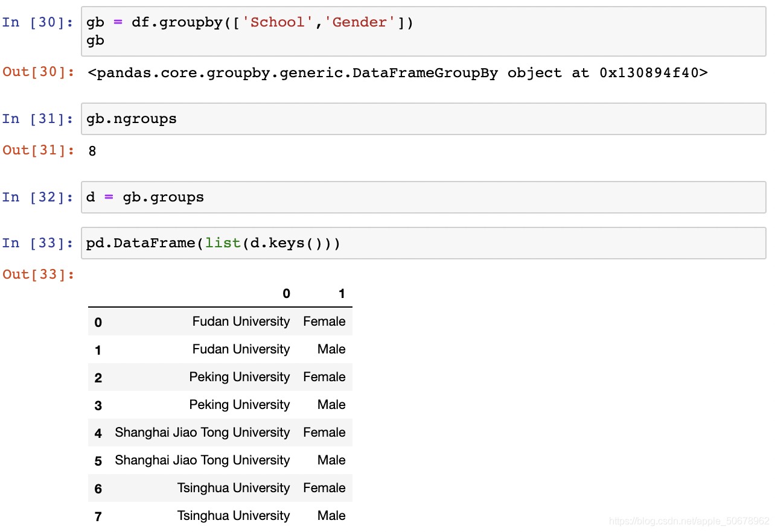Click Male in row 5
The width and height of the screenshot is (775, 532).
click(x=331, y=460)
